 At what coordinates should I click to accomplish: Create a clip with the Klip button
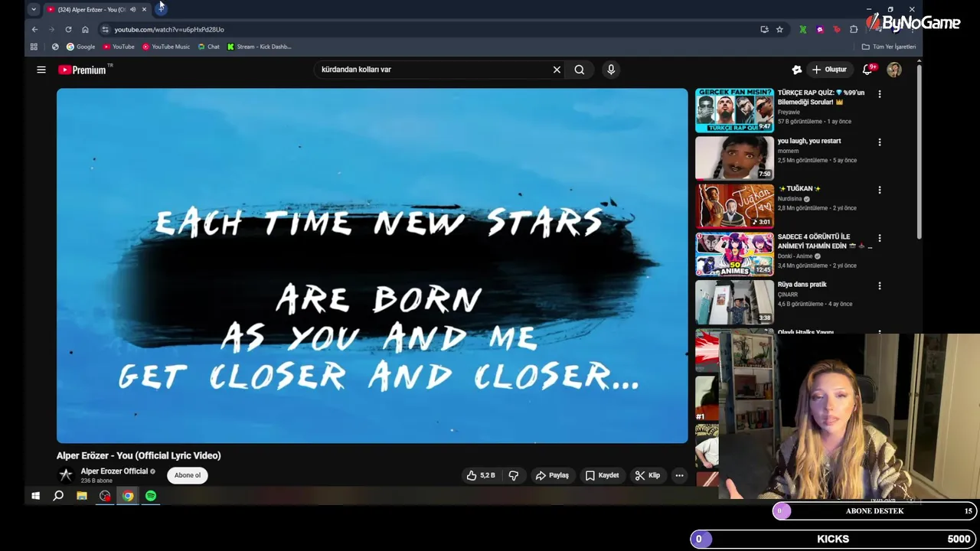pyautogui.click(x=647, y=475)
